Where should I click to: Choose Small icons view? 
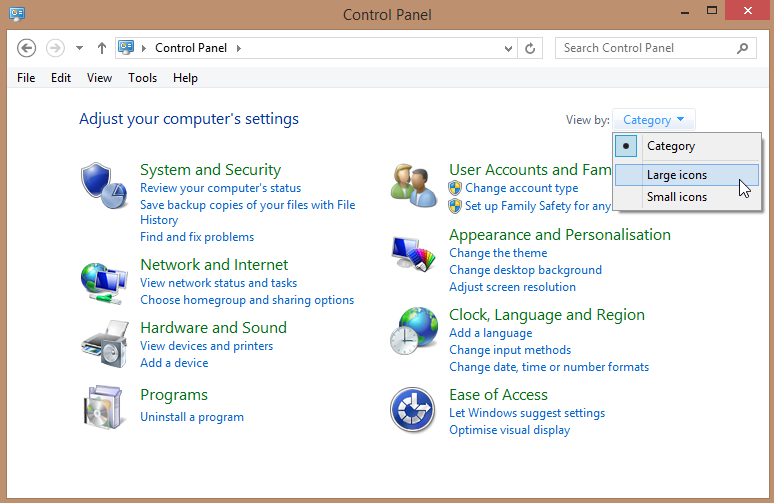tap(687, 197)
